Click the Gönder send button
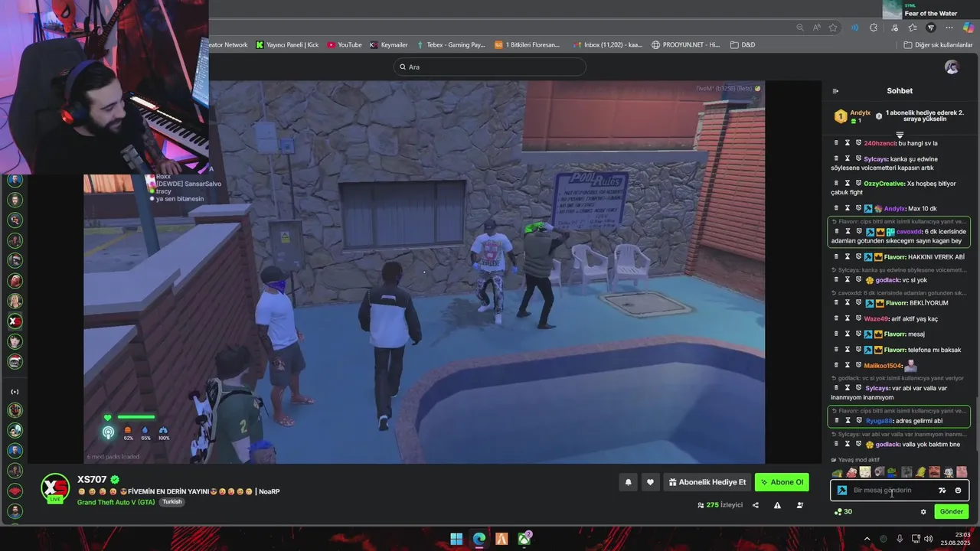 click(x=952, y=512)
